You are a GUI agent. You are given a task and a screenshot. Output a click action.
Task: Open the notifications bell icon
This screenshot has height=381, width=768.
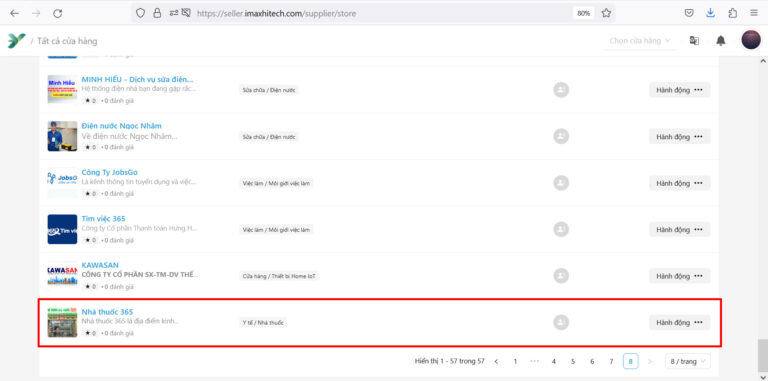point(720,41)
